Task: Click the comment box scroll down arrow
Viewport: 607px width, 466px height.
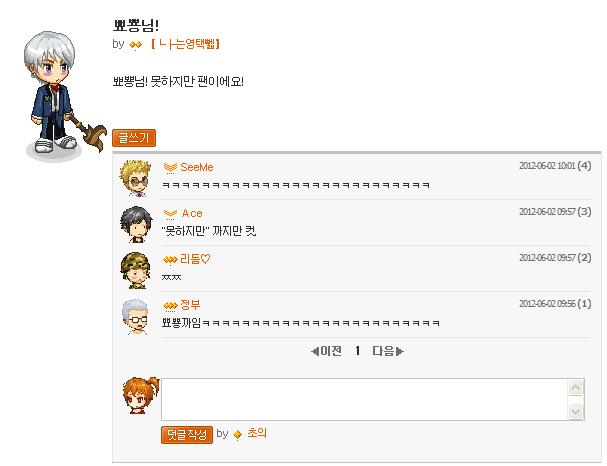Action: coord(576,411)
